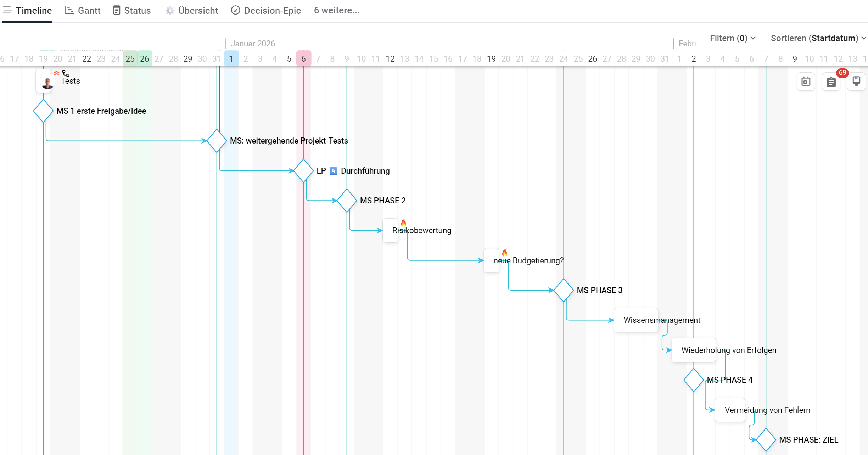The height and width of the screenshot is (455, 868).
Task: Switch to the Status tab
Action: point(132,11)
